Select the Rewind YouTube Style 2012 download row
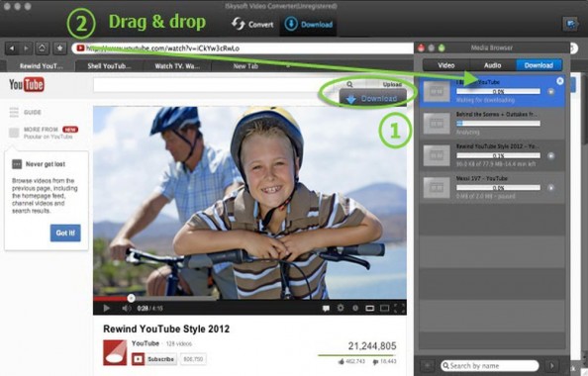 click(492, 155)
